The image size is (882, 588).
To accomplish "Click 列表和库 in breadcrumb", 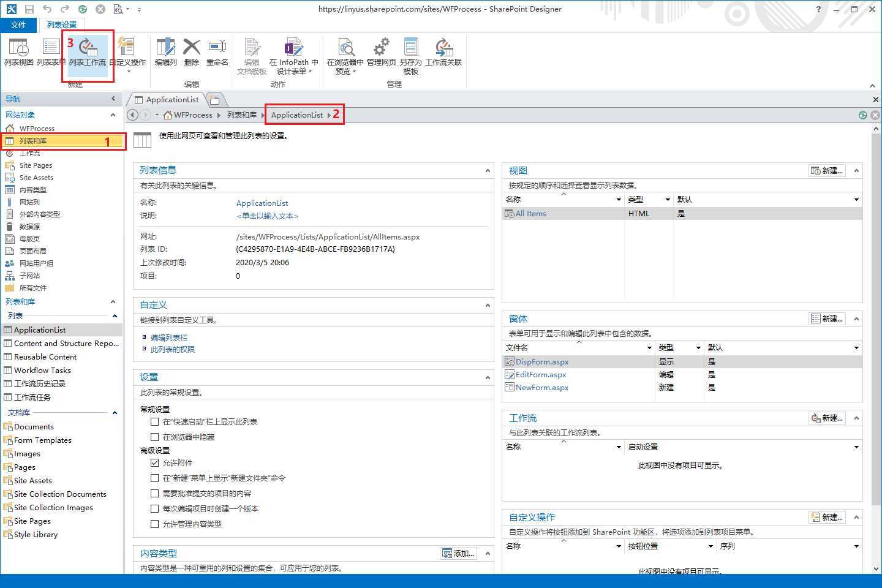I will pyautogui.click(x=242, y=115).
